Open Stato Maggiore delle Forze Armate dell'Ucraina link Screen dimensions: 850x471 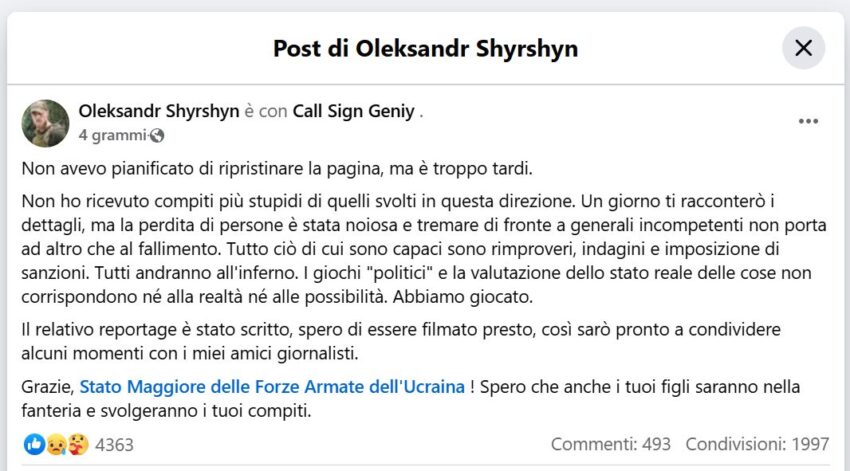272,386
